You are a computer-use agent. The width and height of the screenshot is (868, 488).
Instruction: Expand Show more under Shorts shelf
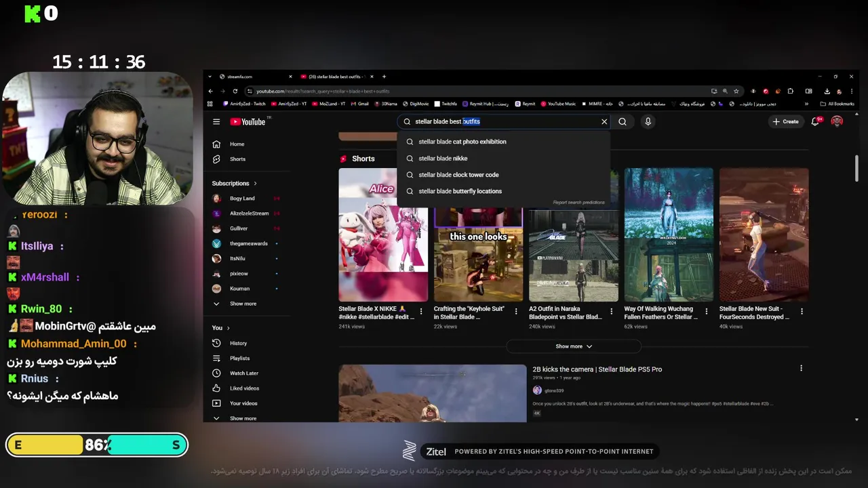coord(574,346)
